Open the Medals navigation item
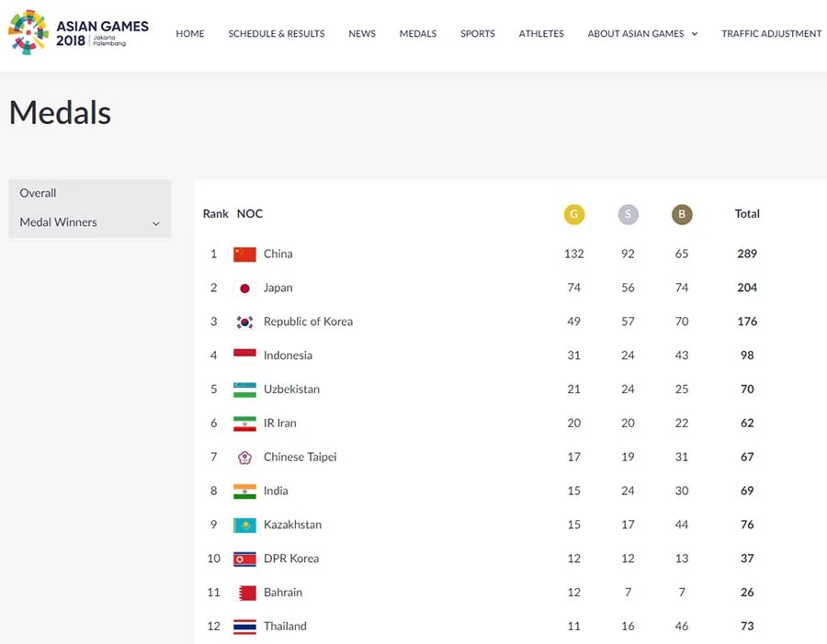827x644 pixels. pyautogui.click(x=418, y=34)
